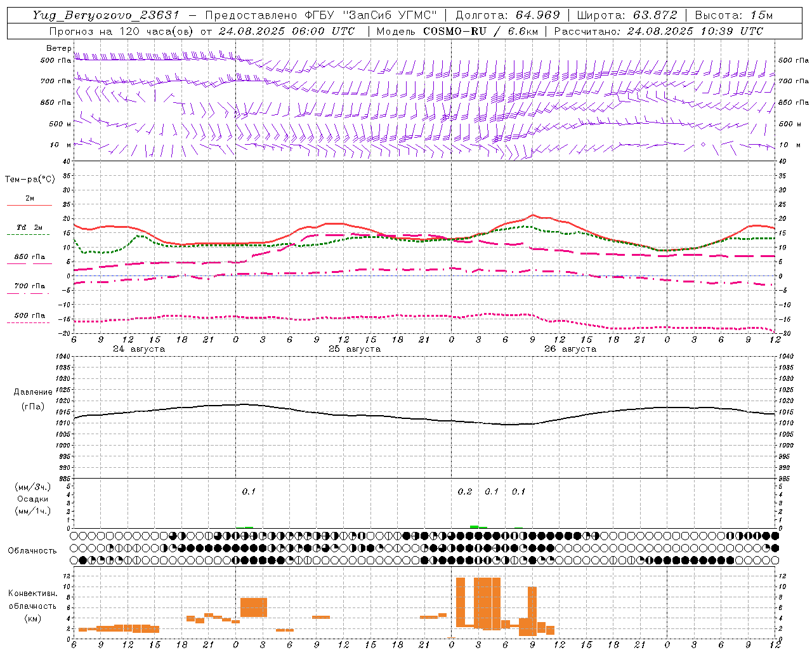Click the 0.2 precipitation amount value

tap(465, 491)
